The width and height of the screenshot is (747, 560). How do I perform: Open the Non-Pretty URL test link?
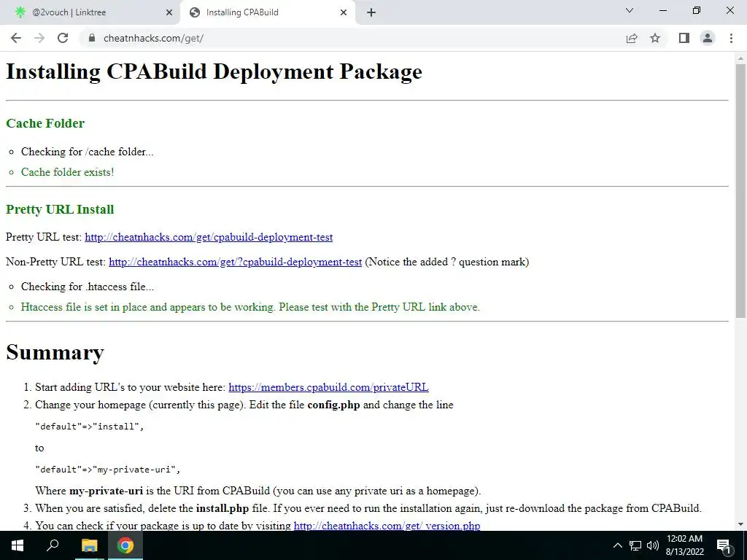[236, 262]
